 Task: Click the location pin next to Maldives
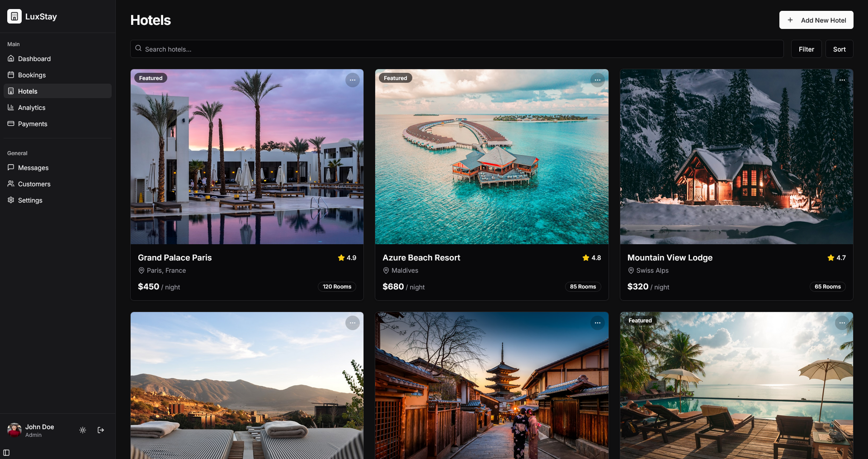[x=386, y=270]
